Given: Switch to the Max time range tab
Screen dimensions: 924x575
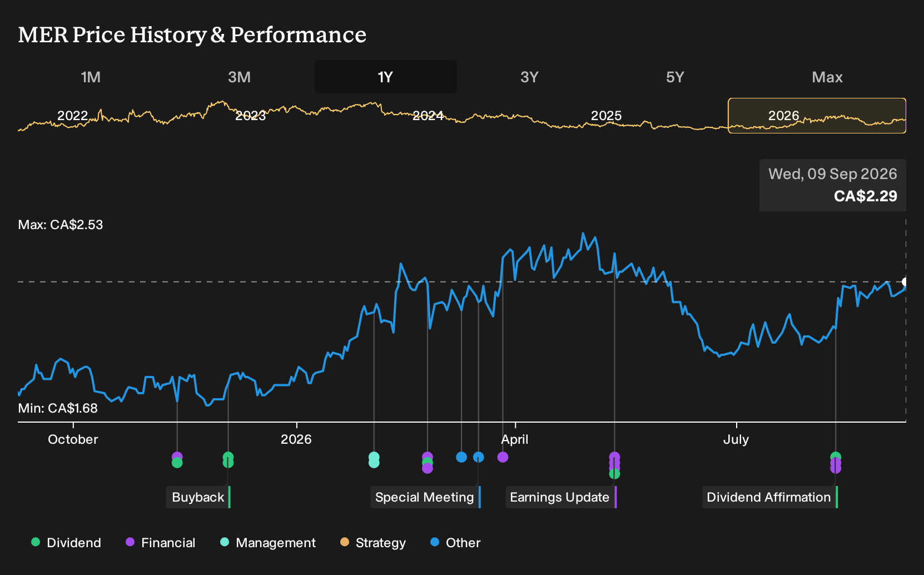Looking at the screenshot, I should (827, 77).
